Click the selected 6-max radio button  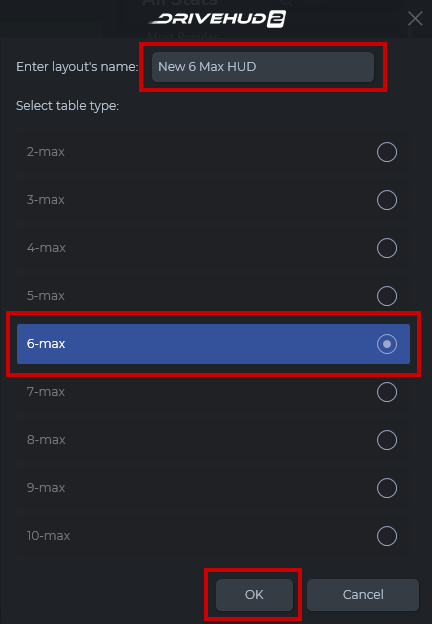click(387, 344)
